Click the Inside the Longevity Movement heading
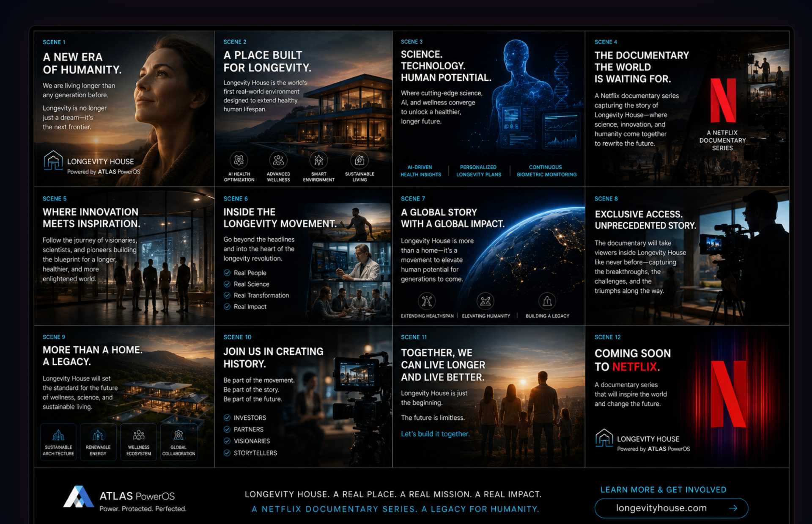 point(280,218)
